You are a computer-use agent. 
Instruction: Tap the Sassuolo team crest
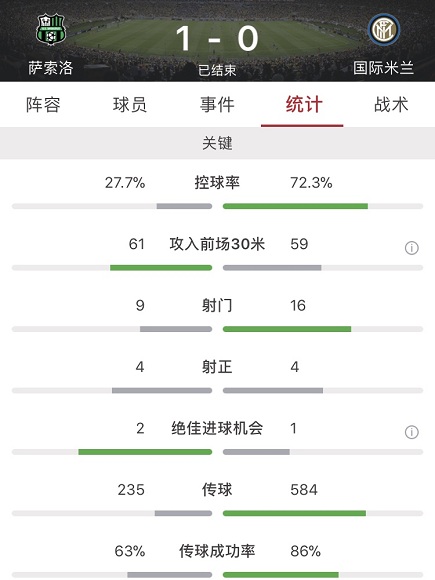pos(51,29)
